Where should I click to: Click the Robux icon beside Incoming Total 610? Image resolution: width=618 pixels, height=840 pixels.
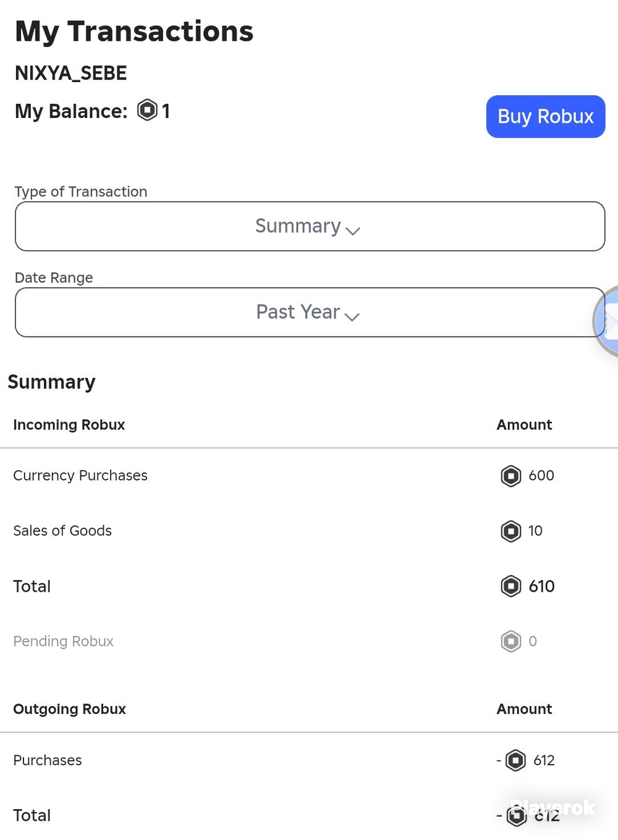tap(511, 586)
